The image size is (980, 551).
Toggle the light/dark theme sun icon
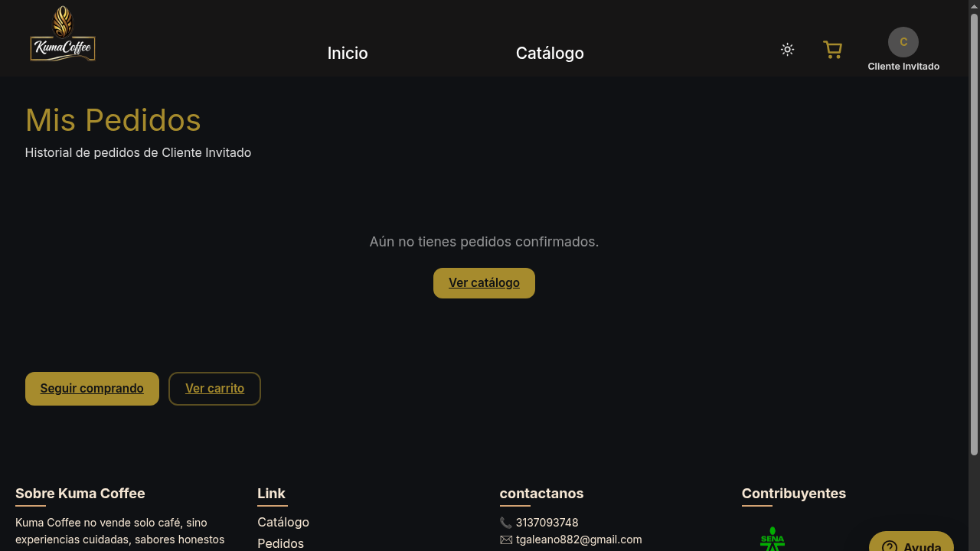787,50
